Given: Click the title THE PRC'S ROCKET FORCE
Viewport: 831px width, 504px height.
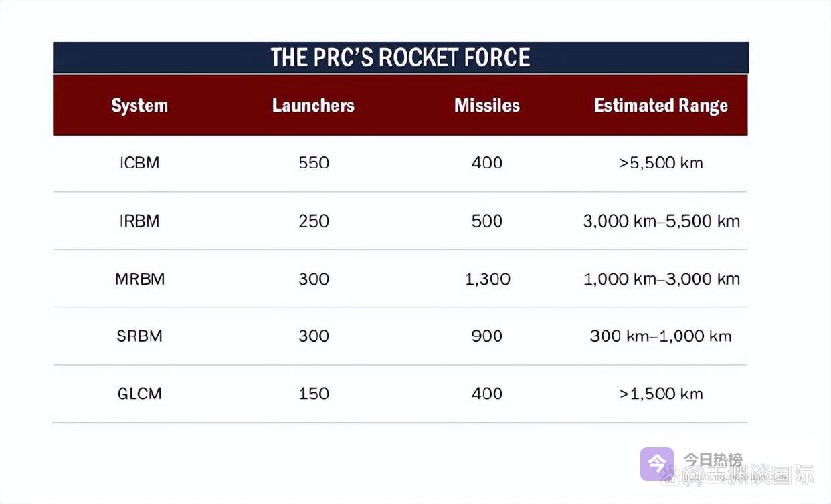Looking at the screenshot, I should pyautogui.click(x=400, y=57).
